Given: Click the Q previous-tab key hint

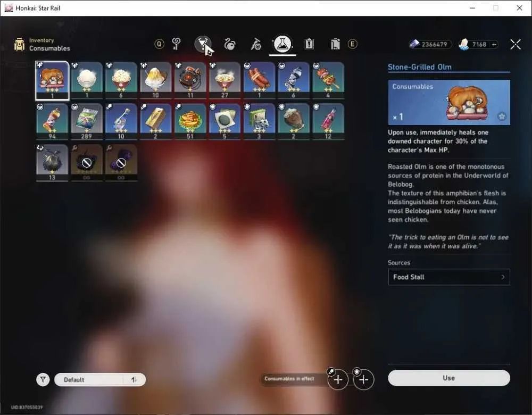Looking at the screenshot, I should coord(159,44).
